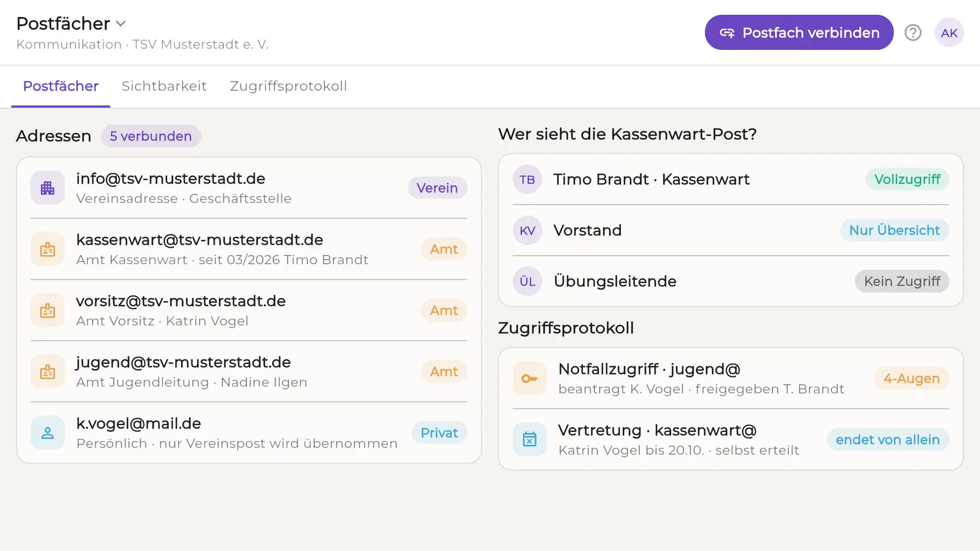This screenshot has width=980, height=551.
Task: Click the Kein Zugriff badge for Übungsleitende
Action: coord(902,281)
